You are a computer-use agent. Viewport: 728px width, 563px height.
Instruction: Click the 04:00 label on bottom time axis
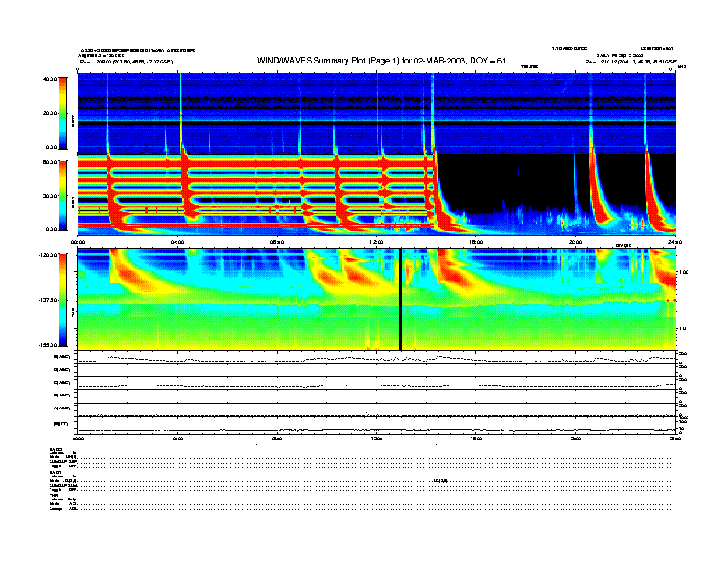pos(177,438)
